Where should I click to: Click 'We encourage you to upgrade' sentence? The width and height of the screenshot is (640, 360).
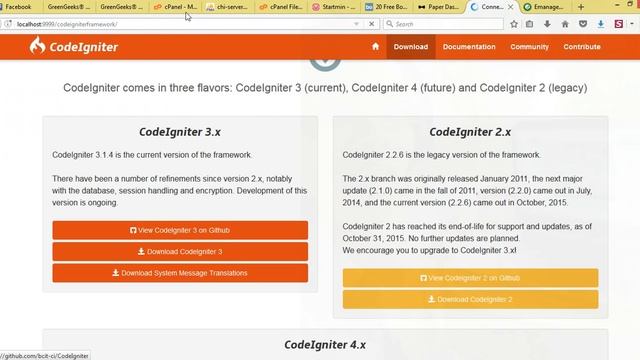[x=429, y=250]
